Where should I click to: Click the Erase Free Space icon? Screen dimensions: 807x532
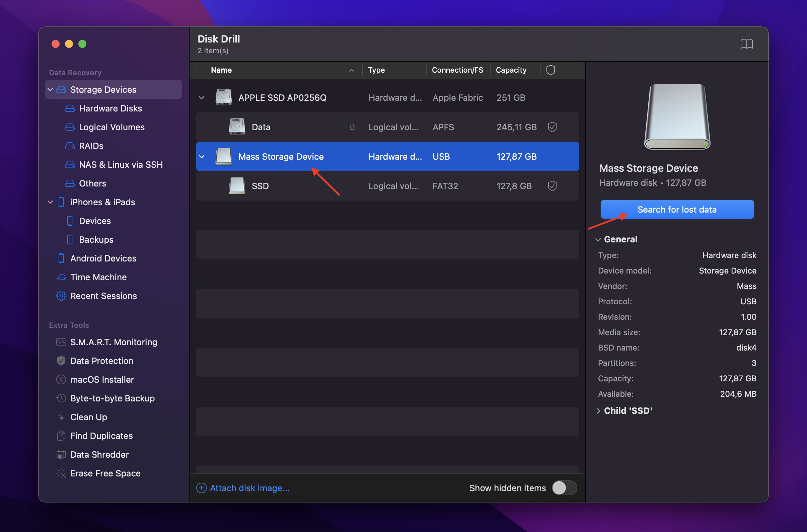[61, 473]
